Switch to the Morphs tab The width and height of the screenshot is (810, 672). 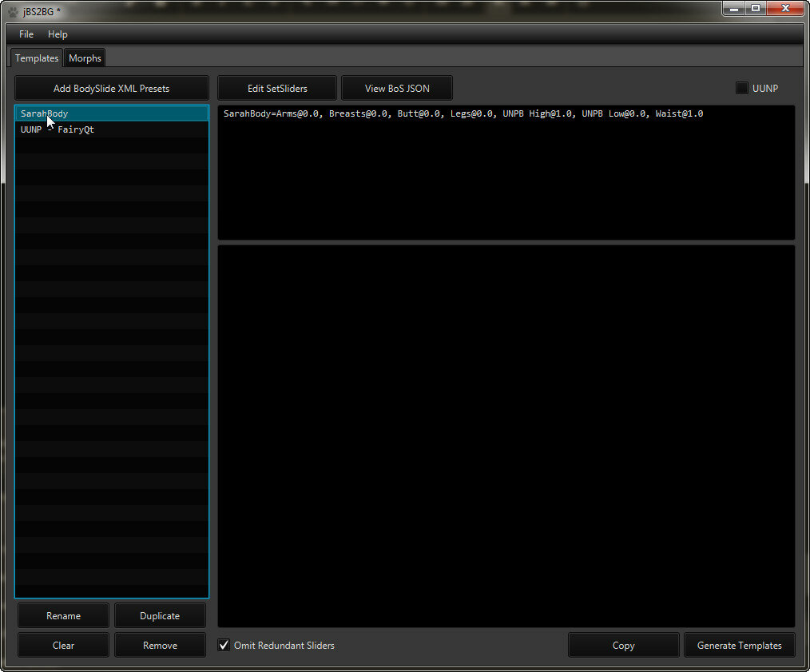click(85, 58)
